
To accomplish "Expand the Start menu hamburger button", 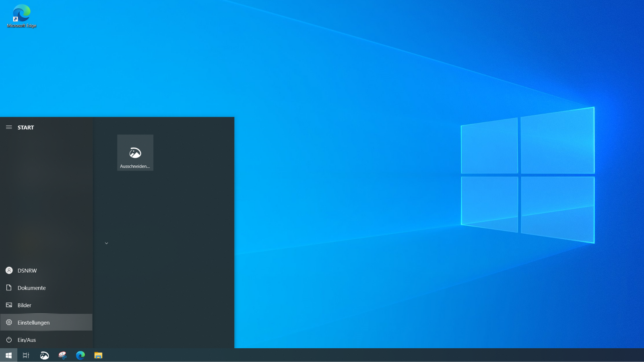I will pos(9,127).
